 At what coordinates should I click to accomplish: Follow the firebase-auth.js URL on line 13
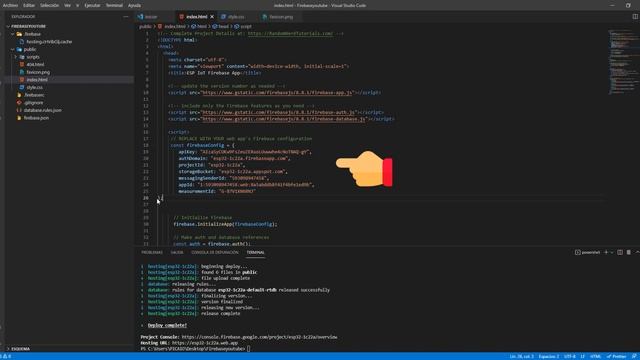[278, 112]
